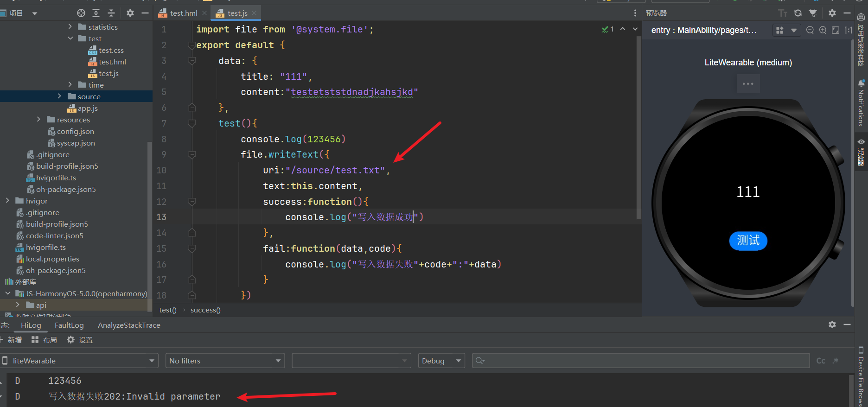Open project panel settings gear
This screenshot has width=868, height=407.
130,13
